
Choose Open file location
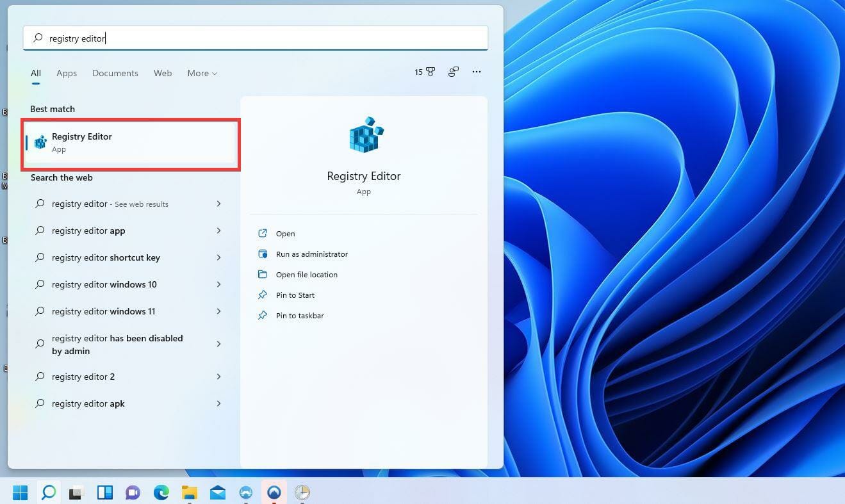click(307, 275)
